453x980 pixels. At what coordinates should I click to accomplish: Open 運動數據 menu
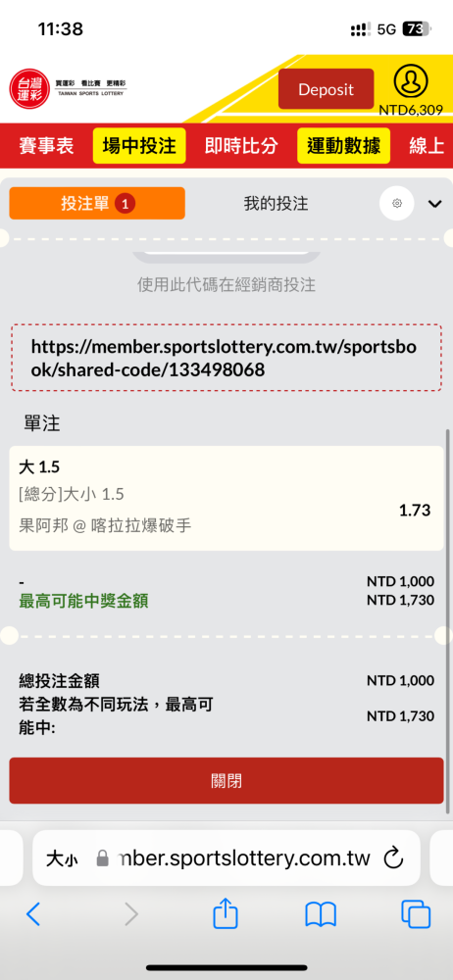pos(343,146)
